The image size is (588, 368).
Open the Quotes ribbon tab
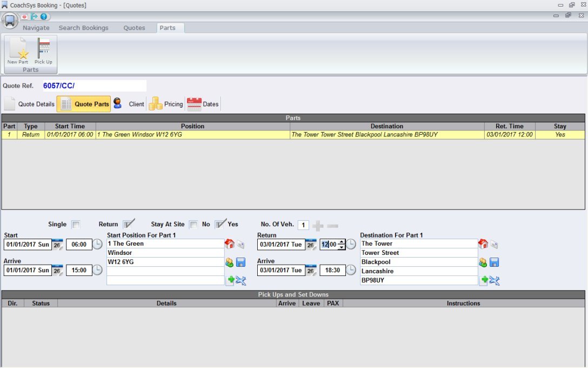click(134, 28)
